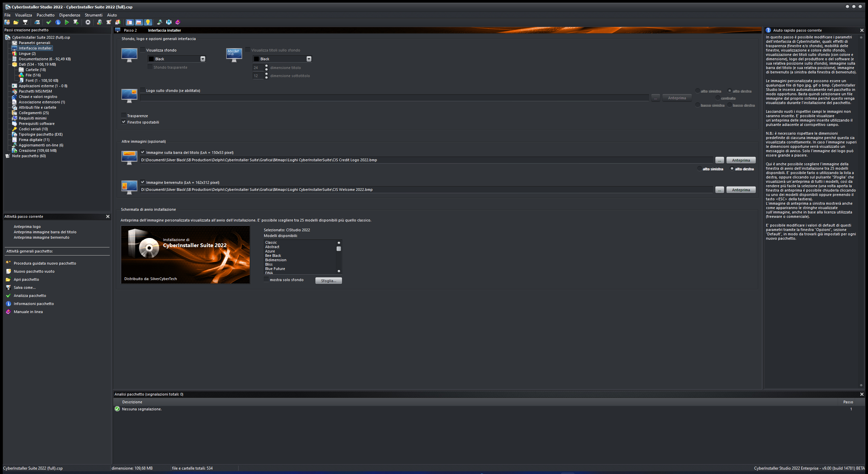Enable the mostra solo sfondo checkbox

(x=267, y=279)
